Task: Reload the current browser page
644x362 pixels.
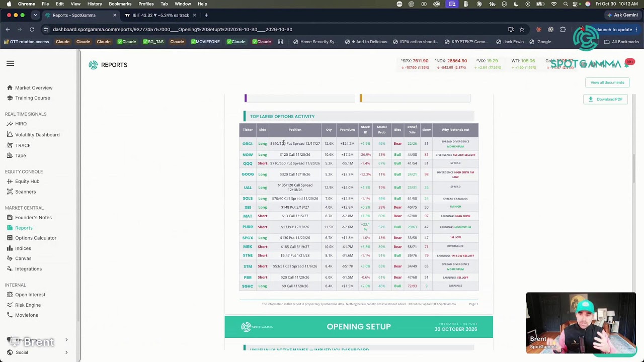Action: [32, 30]
